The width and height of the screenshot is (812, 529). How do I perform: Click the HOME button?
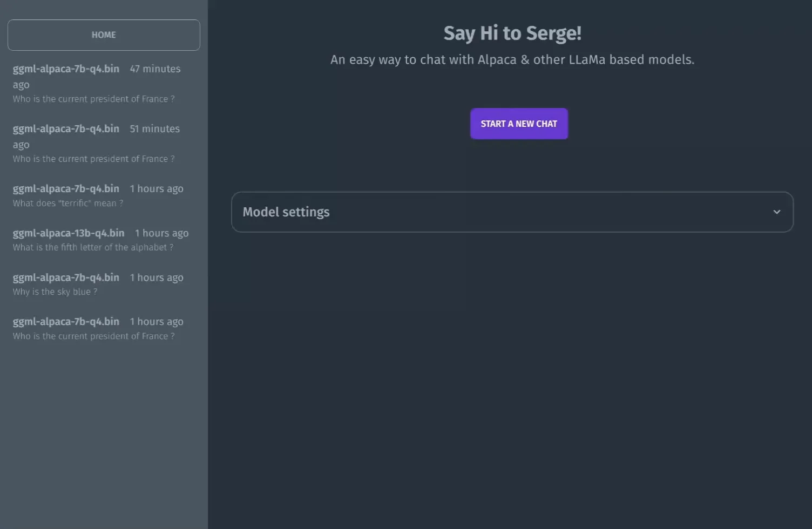point(103,35)
